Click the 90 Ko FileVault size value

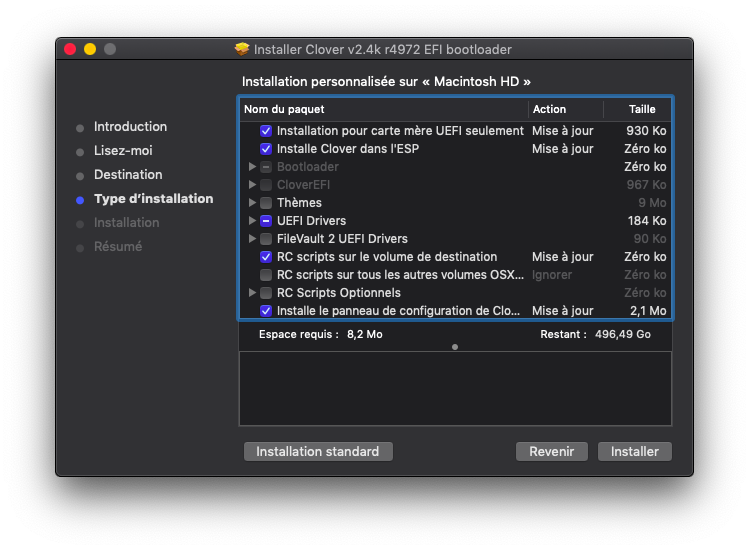pos(650,239)
